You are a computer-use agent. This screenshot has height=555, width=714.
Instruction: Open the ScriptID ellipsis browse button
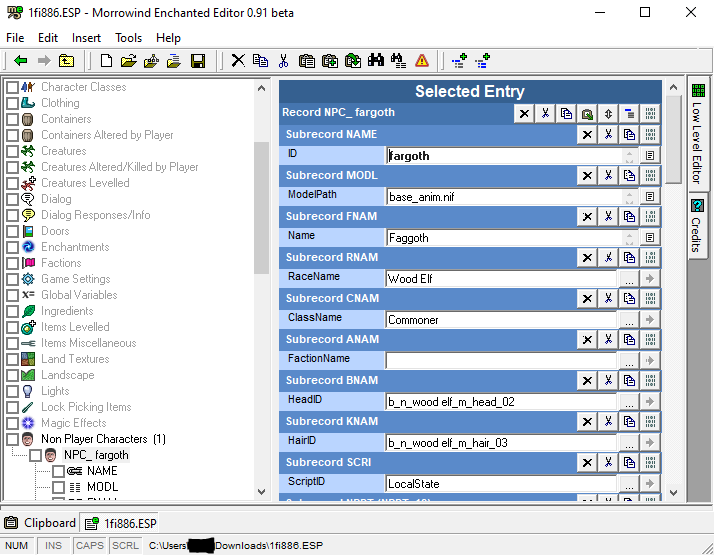629,484
